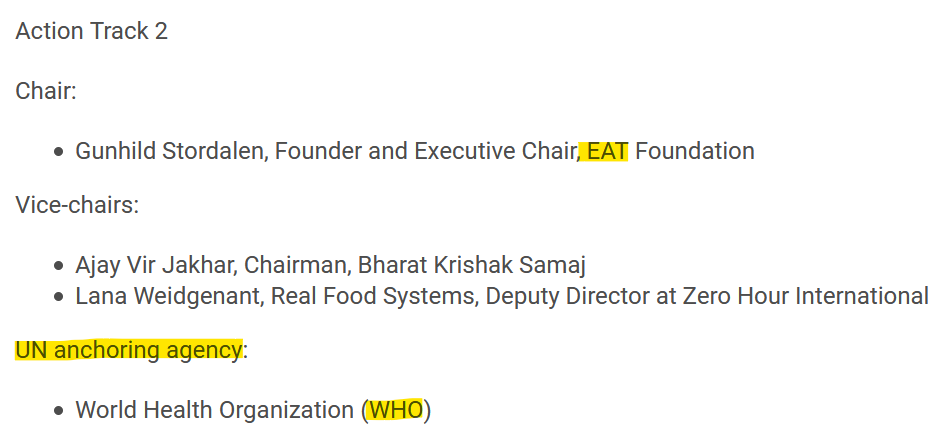Click the text "World Health Organization"
The image size is (949, 439).
(215, 410)
